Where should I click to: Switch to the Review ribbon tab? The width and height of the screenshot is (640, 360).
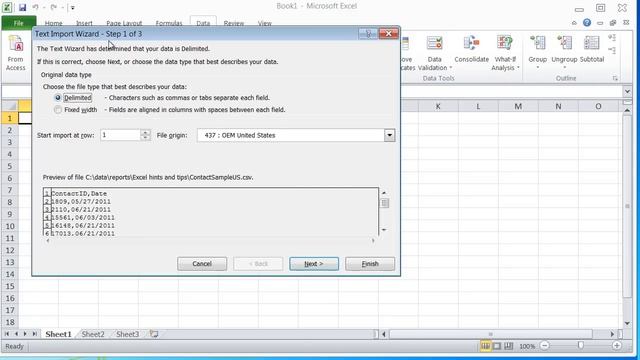pyautogui.click(x=233, y=23)
